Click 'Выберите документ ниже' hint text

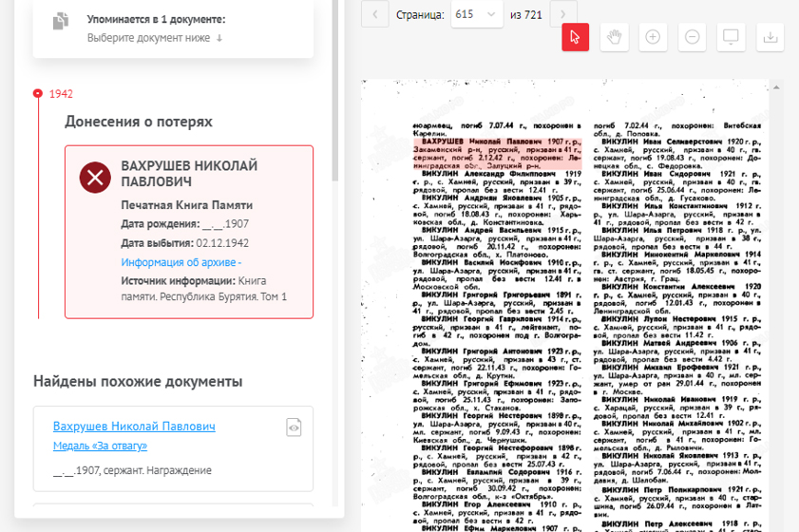[x=155, y=38]
